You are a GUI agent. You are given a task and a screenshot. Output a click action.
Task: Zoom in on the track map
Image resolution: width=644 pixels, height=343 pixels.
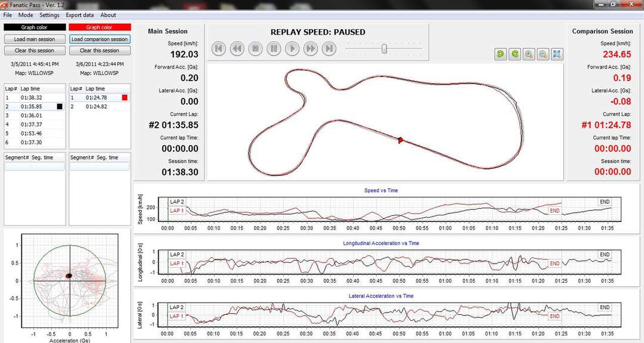[x=529, y=54]
